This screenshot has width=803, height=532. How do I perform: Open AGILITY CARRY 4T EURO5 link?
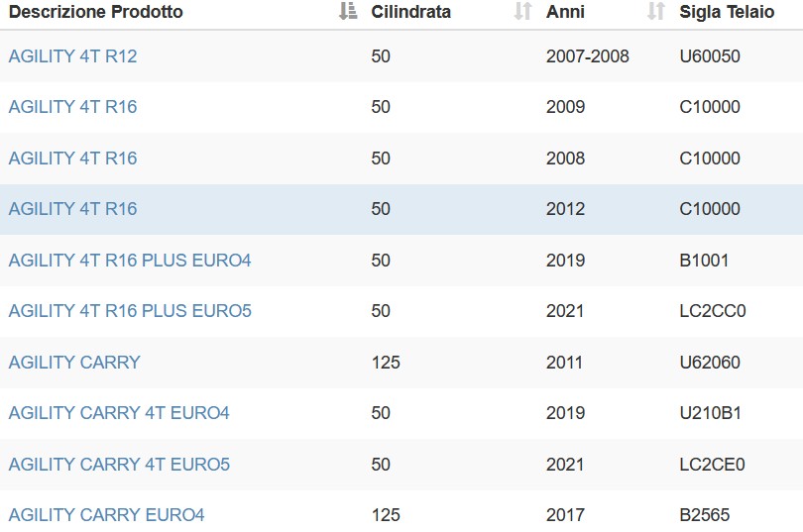click(119, 465)
